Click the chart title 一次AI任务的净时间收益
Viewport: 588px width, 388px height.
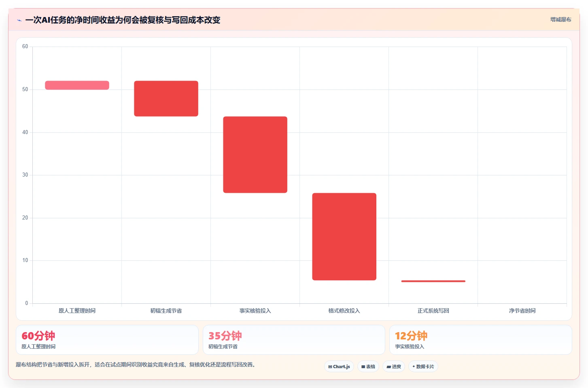tap(123, 20)
